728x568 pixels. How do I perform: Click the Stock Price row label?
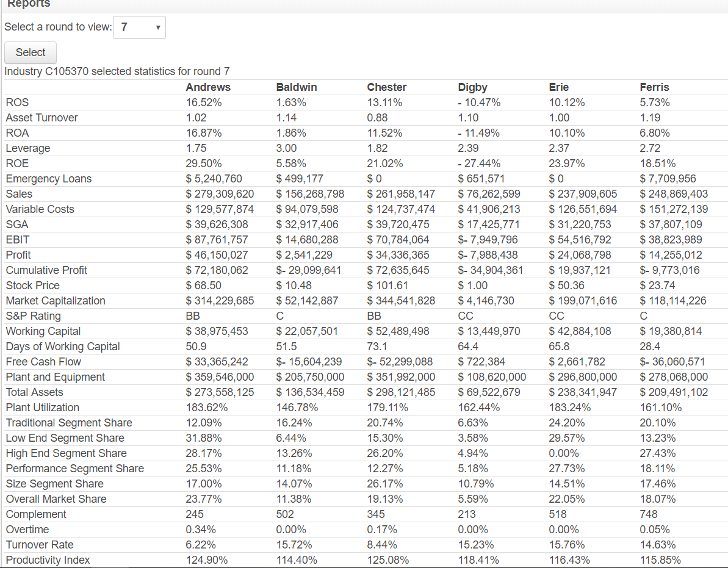point(32,286)
